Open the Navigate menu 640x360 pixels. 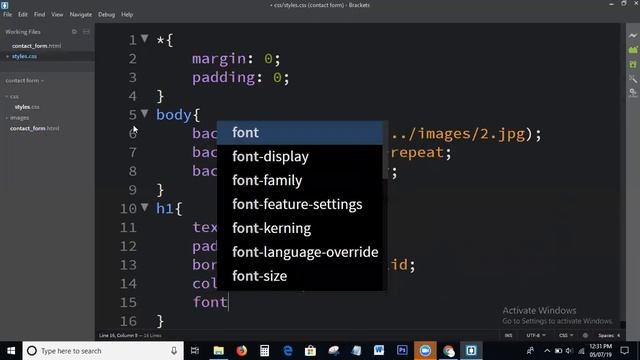(x=81, y=14)
